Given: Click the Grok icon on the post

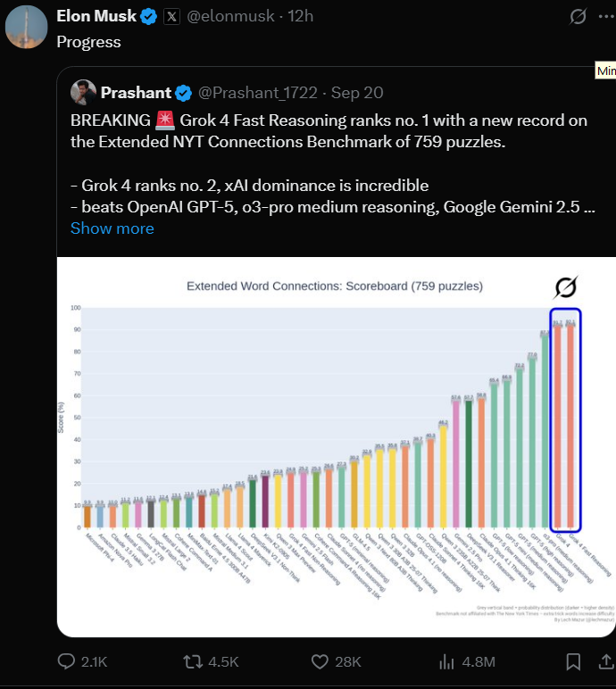Looking at the screenshot, I should click(x=578, y=17).
